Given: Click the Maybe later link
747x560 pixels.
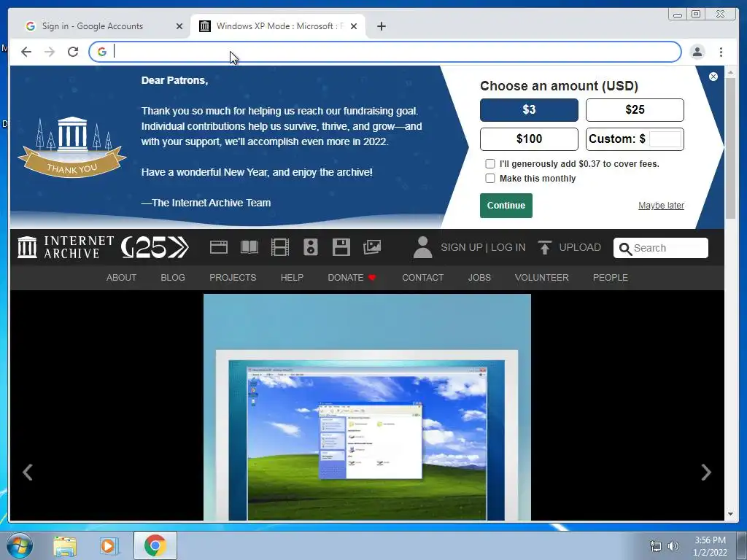Looking at the screenshot, I should [x=661, y=206].
